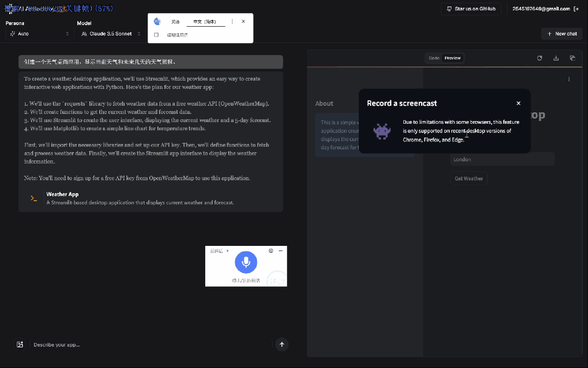Click the Weather App terminal icon in chat

(33, 197)
